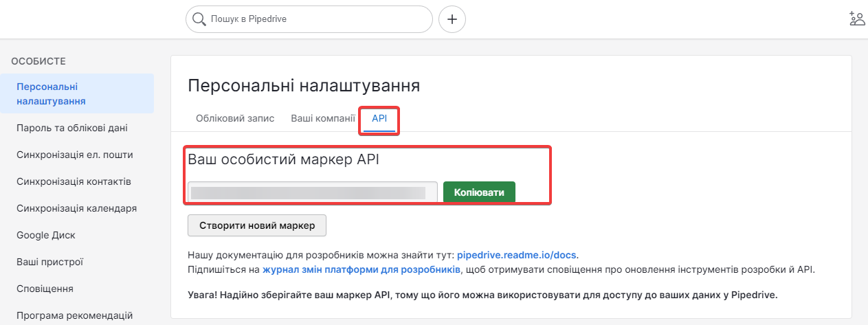
Task: Open Синхронізація ел. пошти settings
Action: [x=75, y=155]
